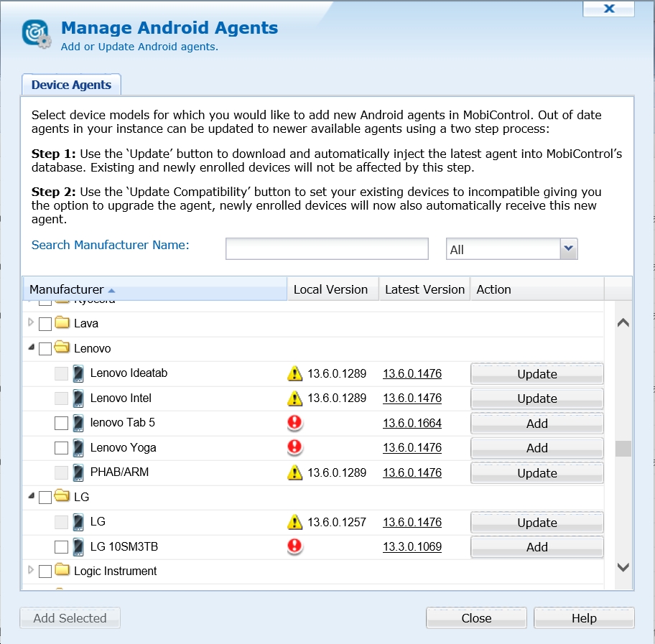This screenshot has height=644, width=655.
Task: Tick the Lenovo Yoga checkbox
Action: 62,448
